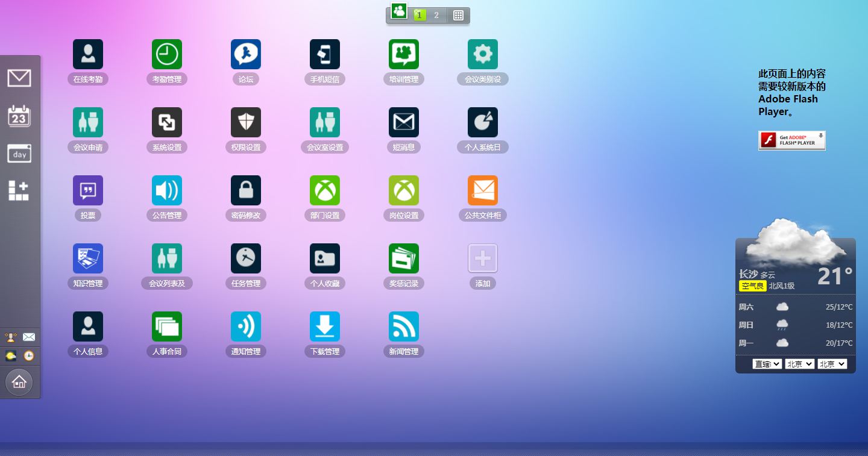Open the 投票 voting icon
Screen dimensions: 868x456
pyautogui.click(x=88, y=190)
